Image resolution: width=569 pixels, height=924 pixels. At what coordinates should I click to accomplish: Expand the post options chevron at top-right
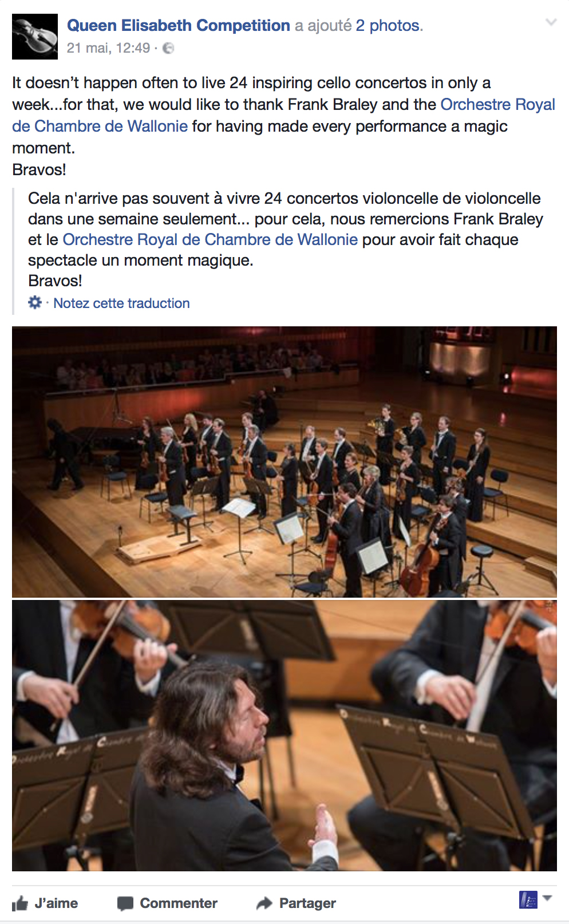tap(551, 22)
